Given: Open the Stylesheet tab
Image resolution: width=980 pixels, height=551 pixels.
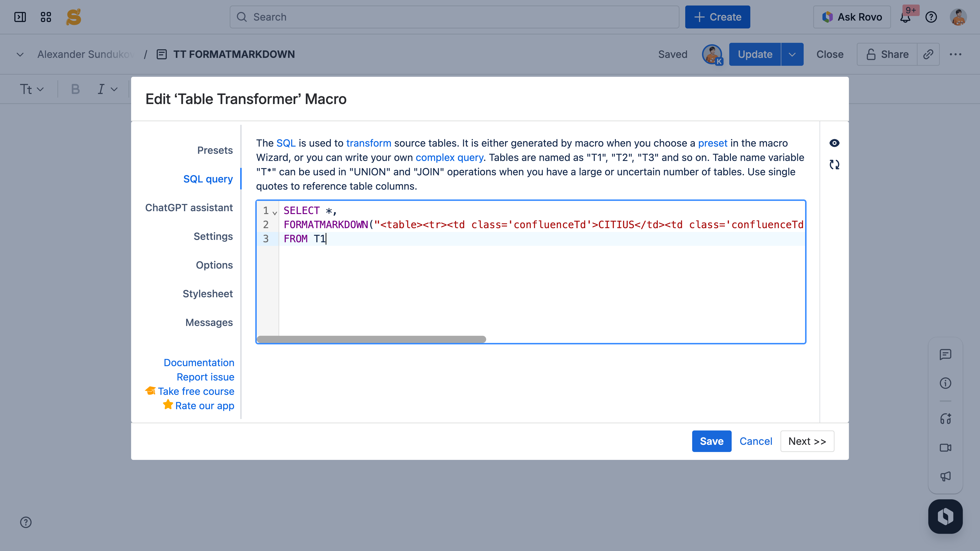Looking at the screenshot, I should tap(207, 294).
